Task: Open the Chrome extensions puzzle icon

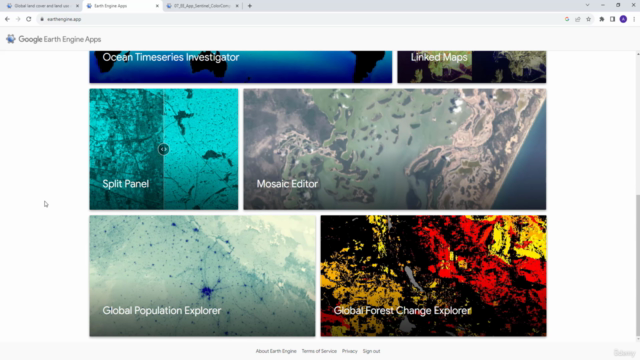Action: tap(602, 19)
